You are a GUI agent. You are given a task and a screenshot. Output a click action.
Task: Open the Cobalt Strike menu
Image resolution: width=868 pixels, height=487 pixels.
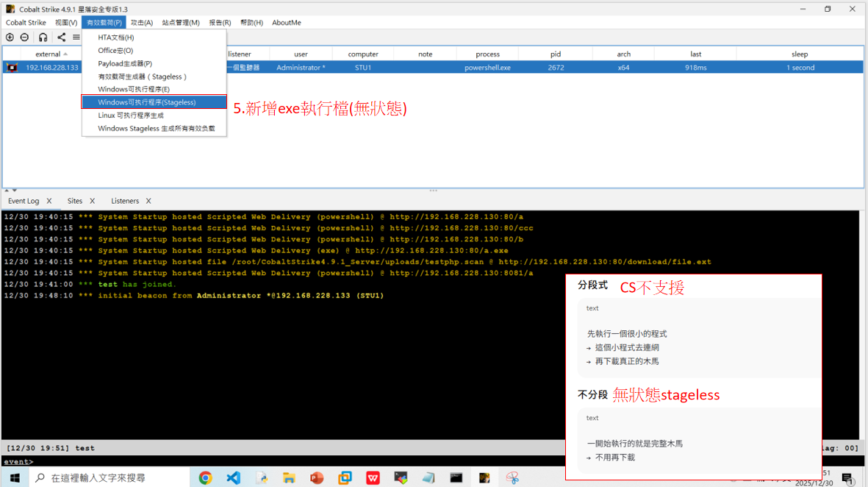click(x=26, y=23)
